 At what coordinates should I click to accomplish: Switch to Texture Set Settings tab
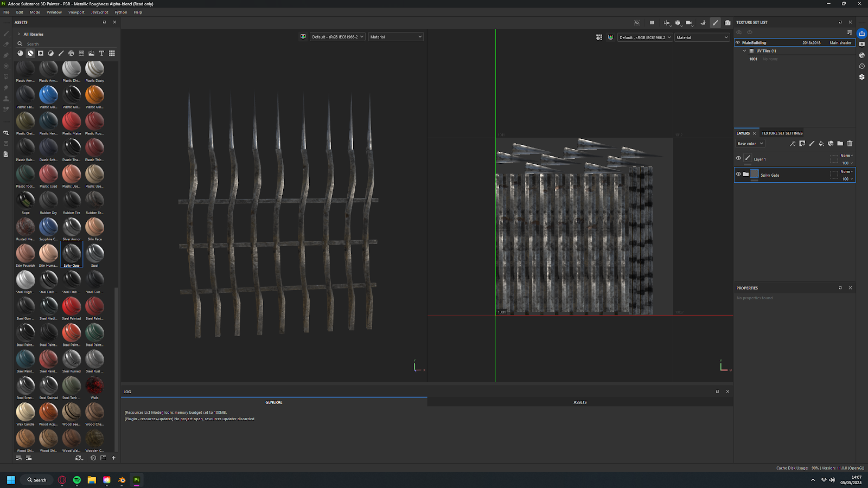tap(782, 133)
